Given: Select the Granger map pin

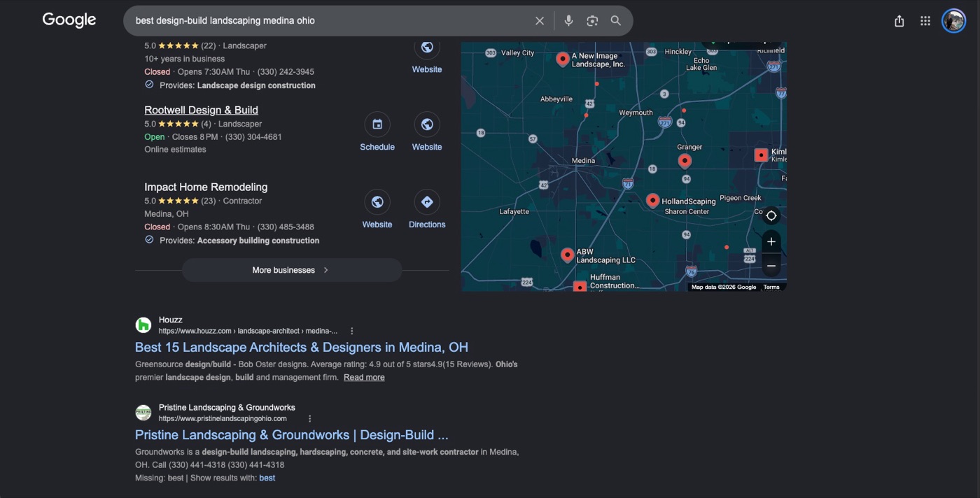Looking at the screenshot, I should (x=685, y=161).
